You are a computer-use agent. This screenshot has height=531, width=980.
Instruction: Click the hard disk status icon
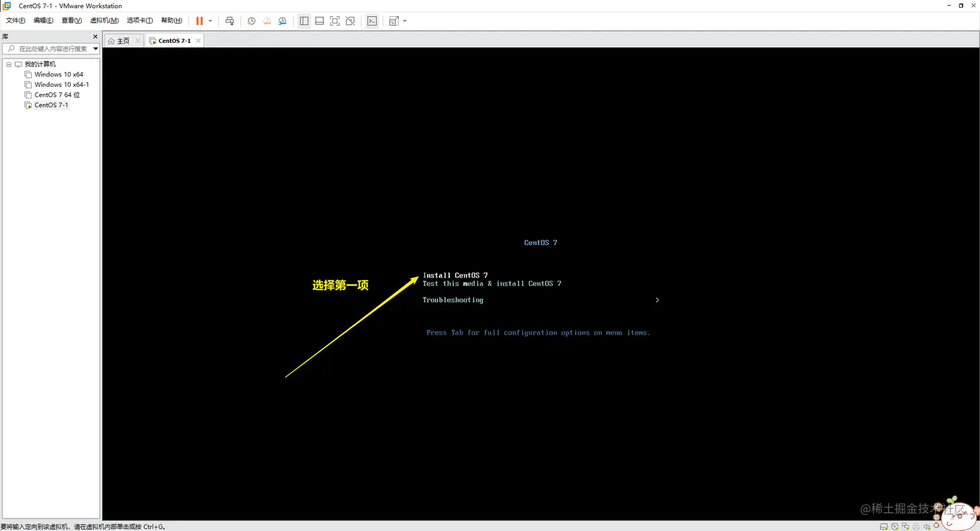click(x=883, y=526)
